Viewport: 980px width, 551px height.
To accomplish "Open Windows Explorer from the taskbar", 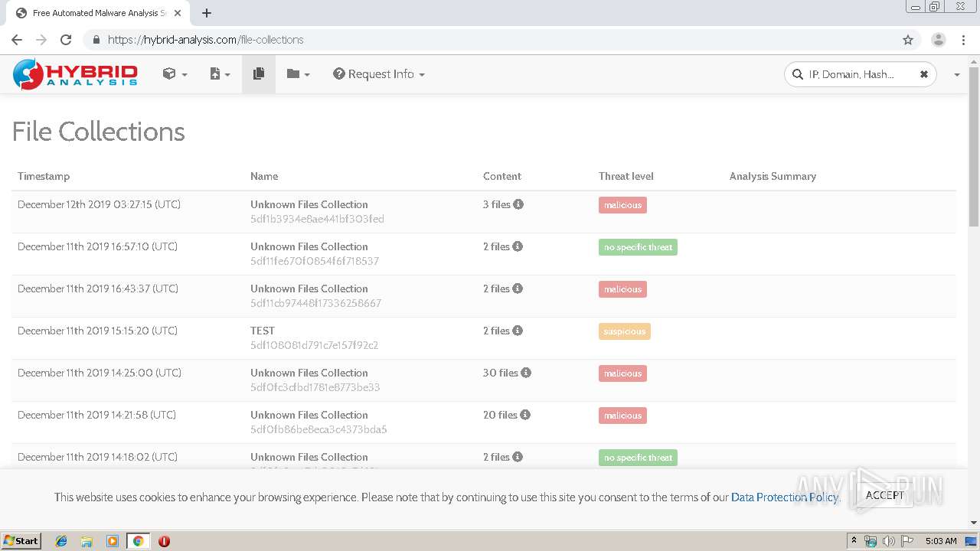I will coord(87,541).
